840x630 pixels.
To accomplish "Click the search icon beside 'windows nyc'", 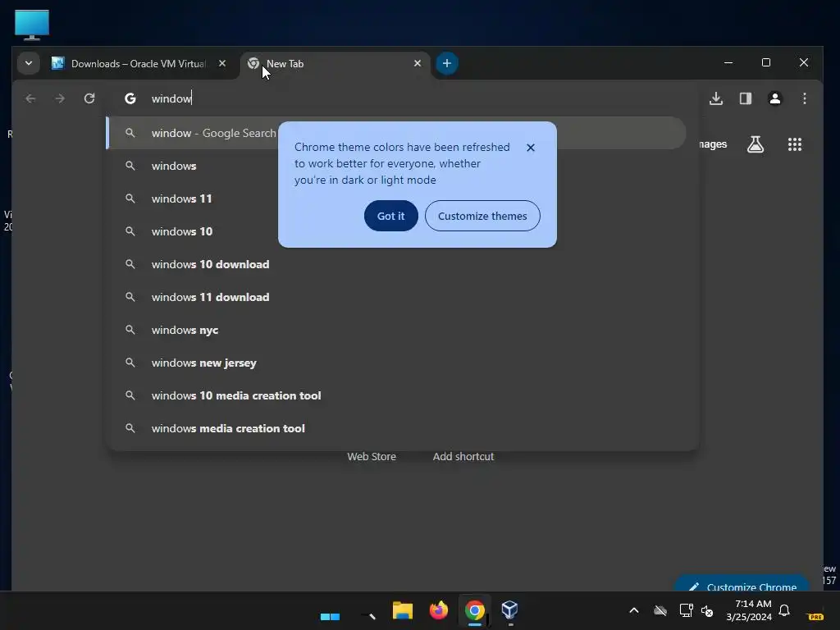I will [130, 330].
